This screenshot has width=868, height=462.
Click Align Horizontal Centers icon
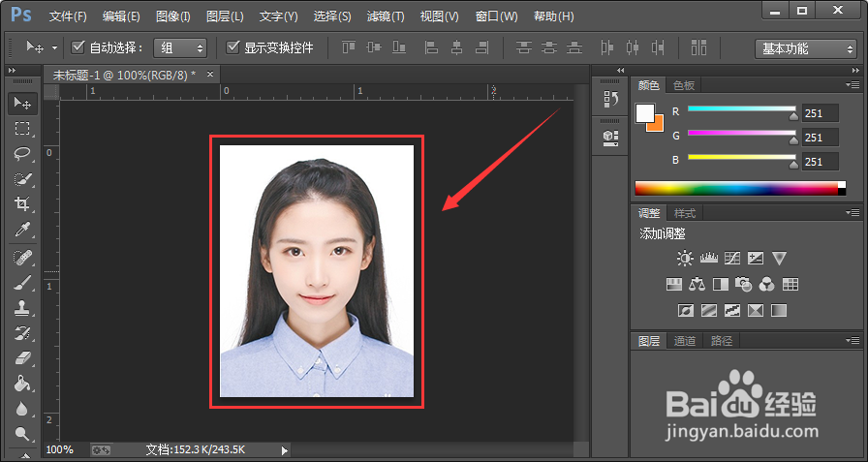pos(456,47)
